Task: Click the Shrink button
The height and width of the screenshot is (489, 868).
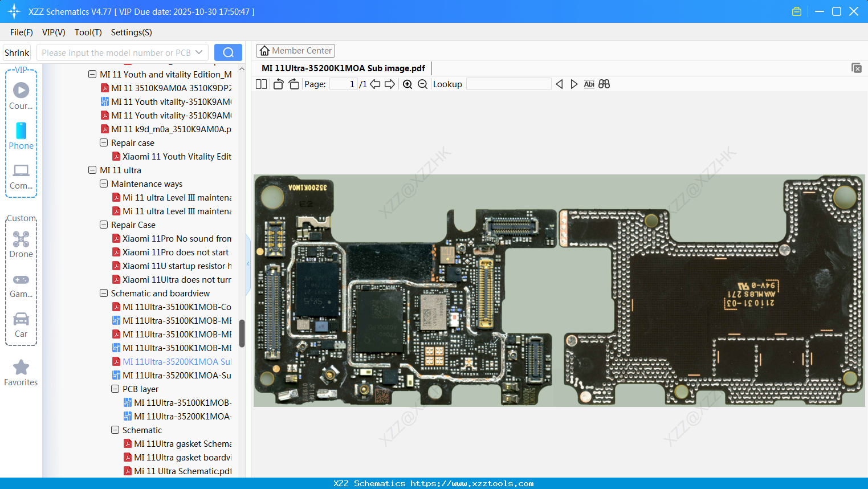Action: 17,52
